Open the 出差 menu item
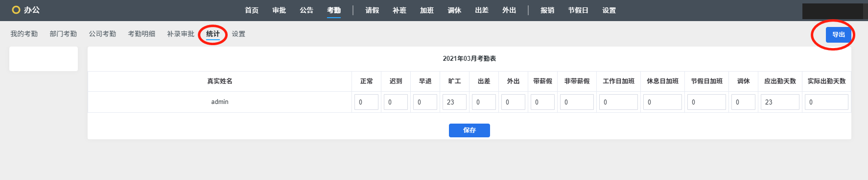The width and height of the screenshot is (868, 180). click(x=482, y=10)
